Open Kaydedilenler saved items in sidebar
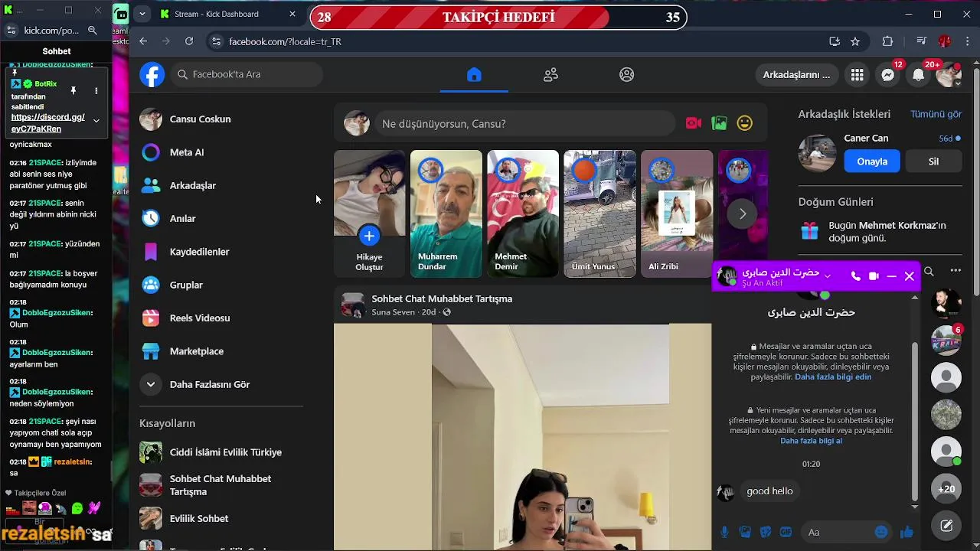This screenshot has width=980, height=551. [222, 252]
